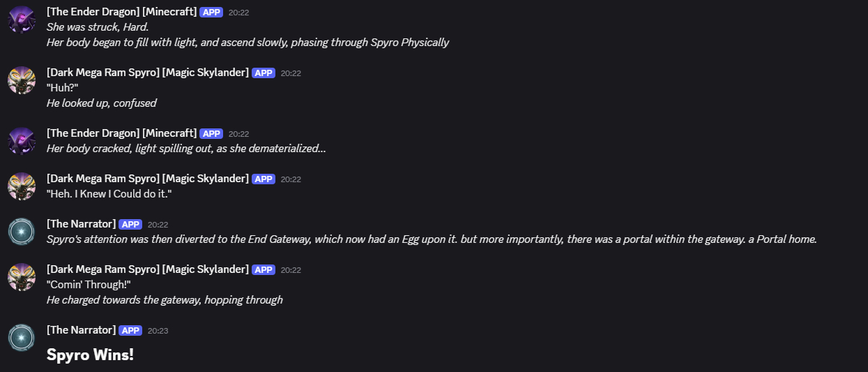Image resolution: width=868 pixels, height=372 pixels.
Task: Select Spyro's avatar by "Heh. I Knew" message
Action: click(22, 186)
